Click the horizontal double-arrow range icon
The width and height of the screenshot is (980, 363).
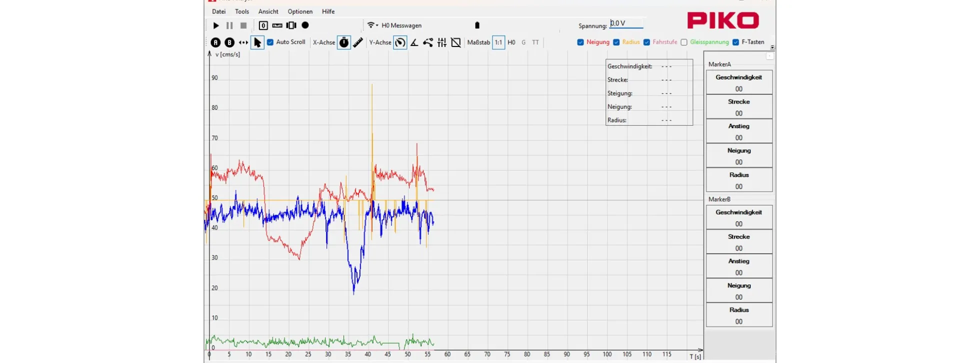tap(243, 42)
